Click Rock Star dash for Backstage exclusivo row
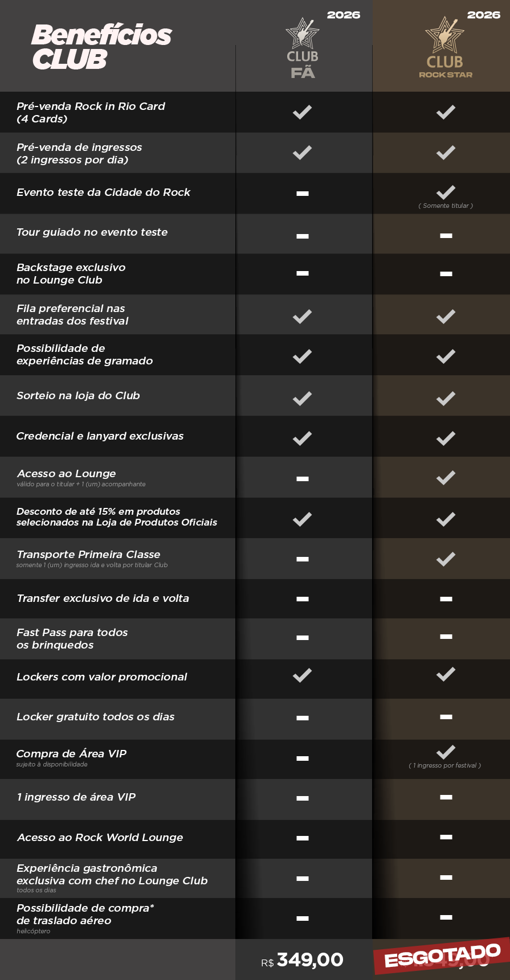The height and width of the screenshot is (980, 510). coord(446,274)
